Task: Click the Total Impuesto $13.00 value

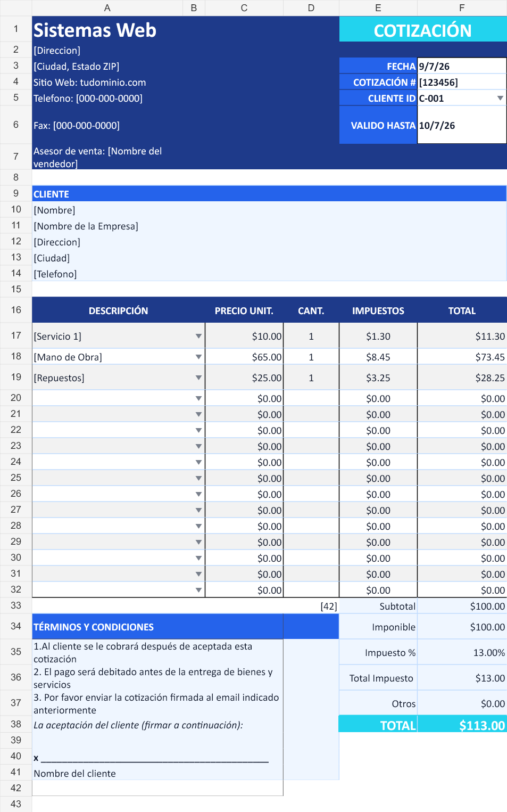Action: pos(462,678)
